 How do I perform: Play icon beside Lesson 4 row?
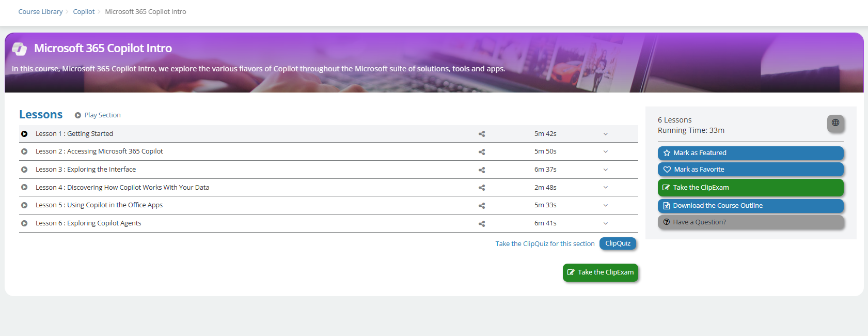point(24,187)
